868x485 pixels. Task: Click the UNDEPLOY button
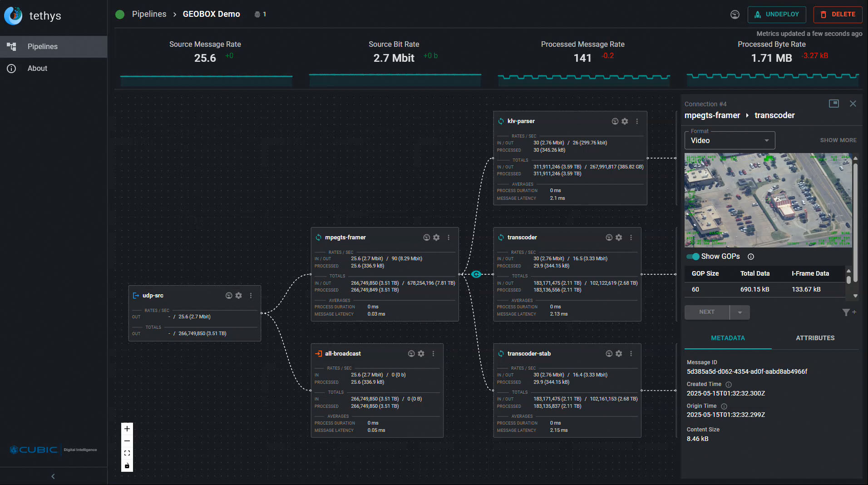click(x=777, y=15)
